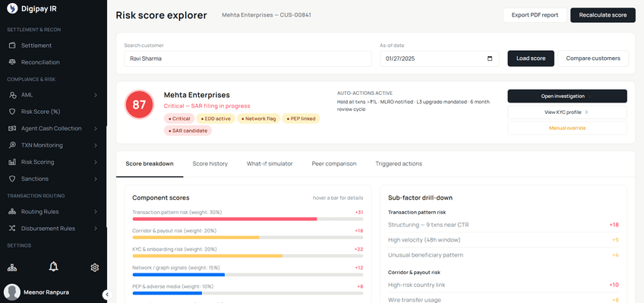Click Meenor Ranpura's avatar
The image size is (644, 303).
tap(12, 292)
